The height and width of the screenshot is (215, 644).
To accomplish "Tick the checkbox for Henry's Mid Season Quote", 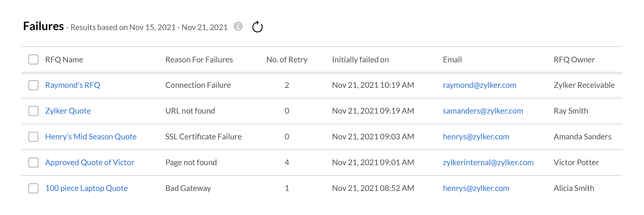I will 33,137.
